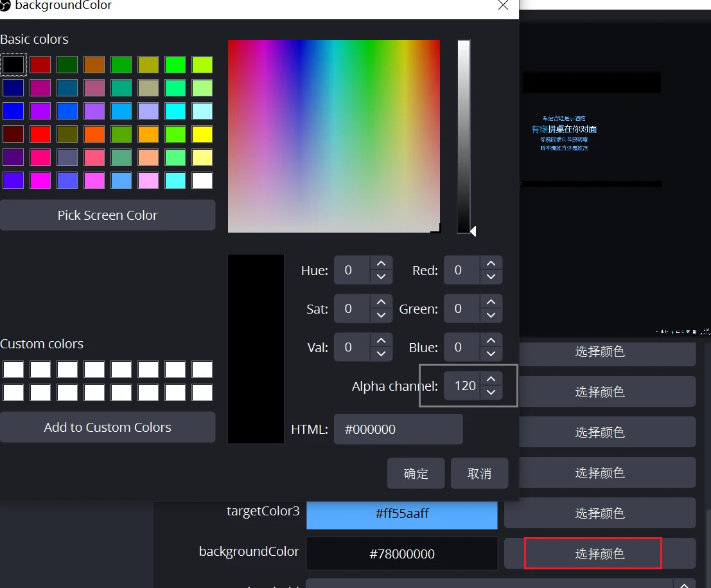The image size is (711, 588).
Task: Confirm the color with 确定 button
Action: pyautogui.click(x=416, y=474)
